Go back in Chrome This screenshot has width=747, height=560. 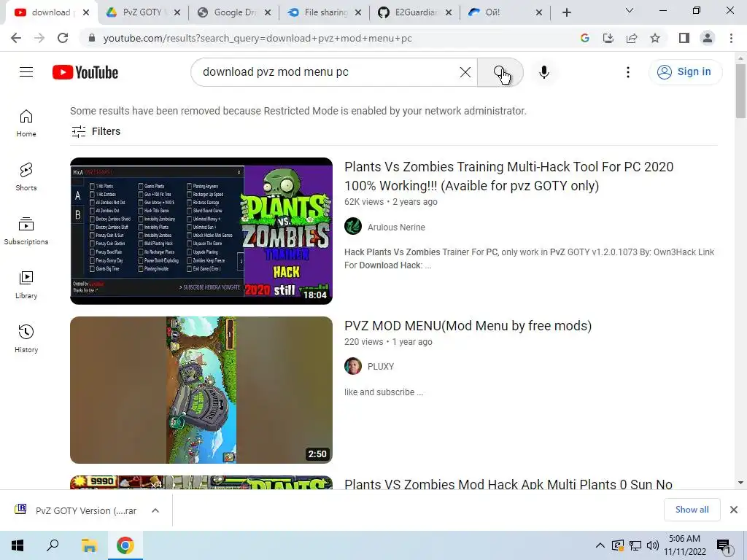click(16, 38)
